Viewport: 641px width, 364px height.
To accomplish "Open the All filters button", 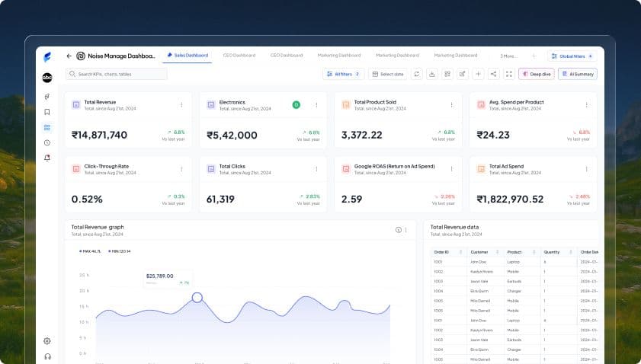I will click(344, 74).
